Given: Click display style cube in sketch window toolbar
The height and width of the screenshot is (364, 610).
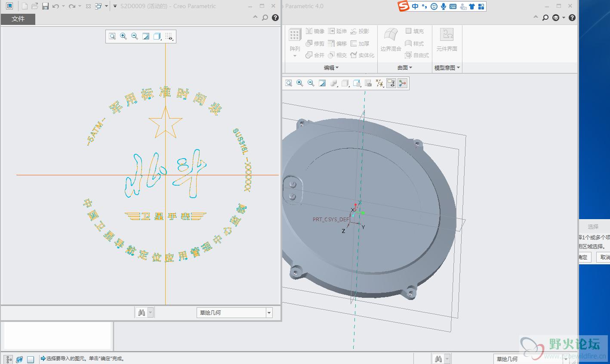Looking at the screenshot, I should pos(157,37).
